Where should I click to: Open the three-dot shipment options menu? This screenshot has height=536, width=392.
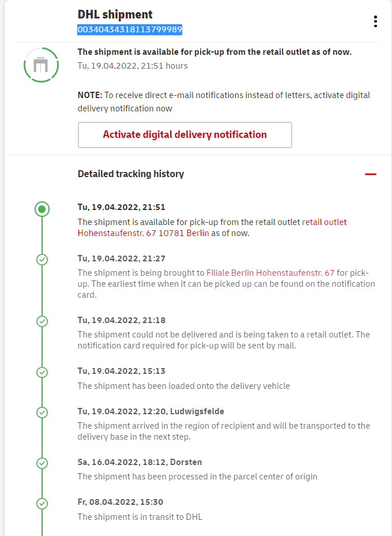(375, 22)
